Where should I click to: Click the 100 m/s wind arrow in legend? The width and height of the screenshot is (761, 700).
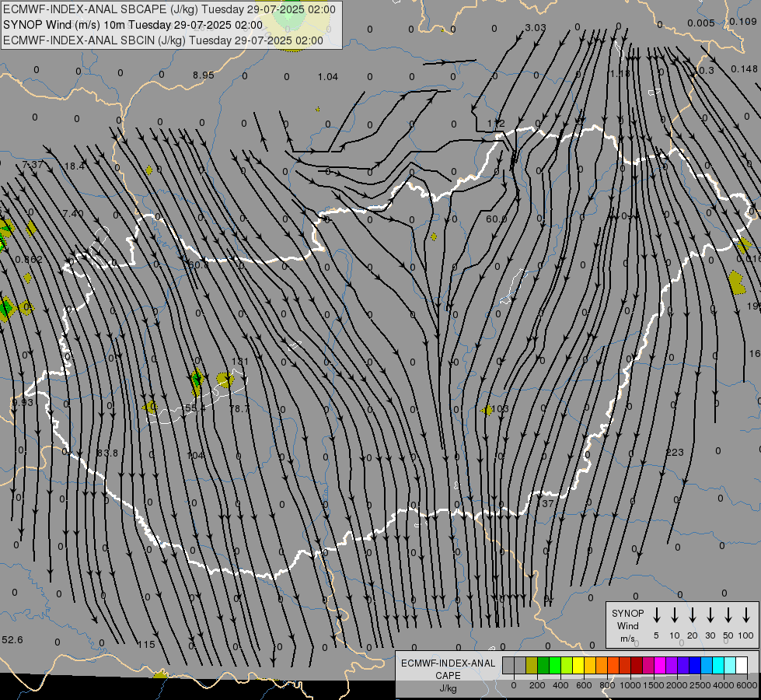coord(746,615)
